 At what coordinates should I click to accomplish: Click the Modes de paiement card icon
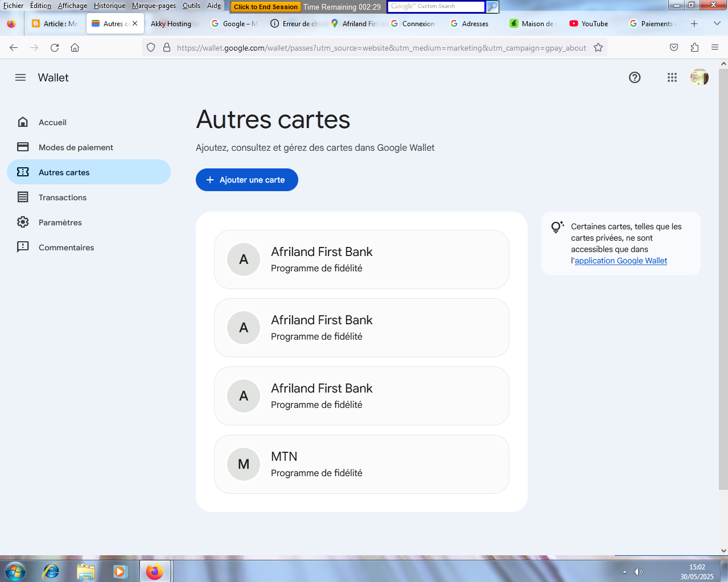(23, 147)
